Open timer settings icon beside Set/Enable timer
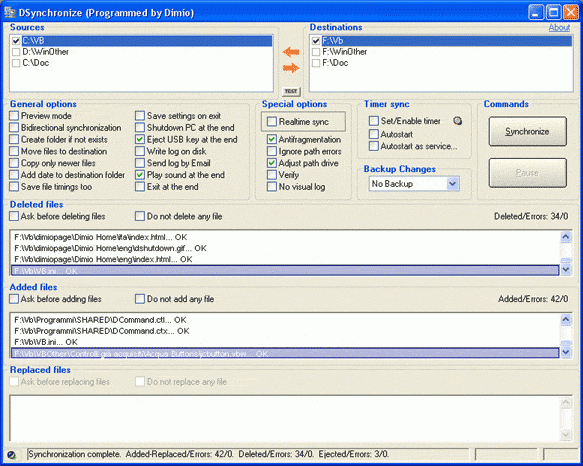The width and height of the screenshot is (583, 466). point(458,121)
